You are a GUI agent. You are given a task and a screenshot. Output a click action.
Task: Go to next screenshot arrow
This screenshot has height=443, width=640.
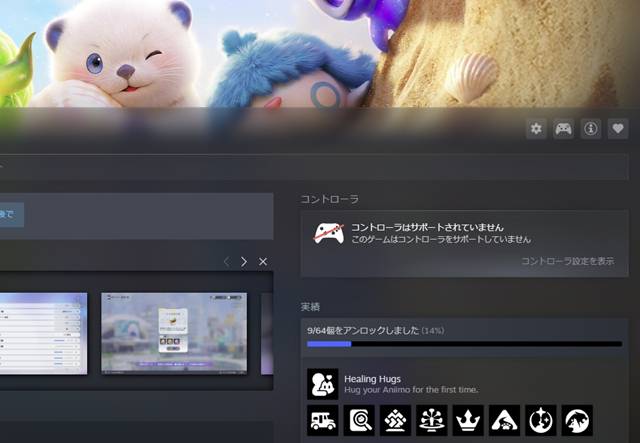click(x=244, y=262)
